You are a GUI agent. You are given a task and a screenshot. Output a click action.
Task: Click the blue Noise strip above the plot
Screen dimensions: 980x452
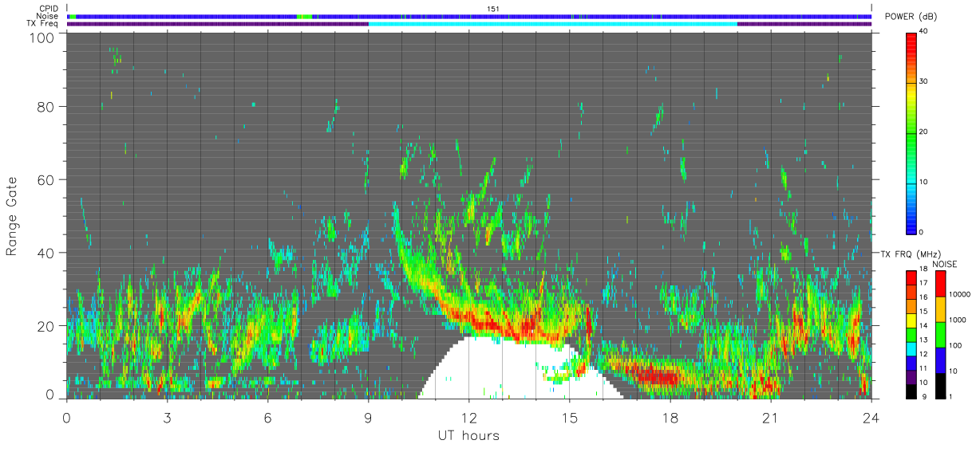pyautogui.click(x=469, y=16)
